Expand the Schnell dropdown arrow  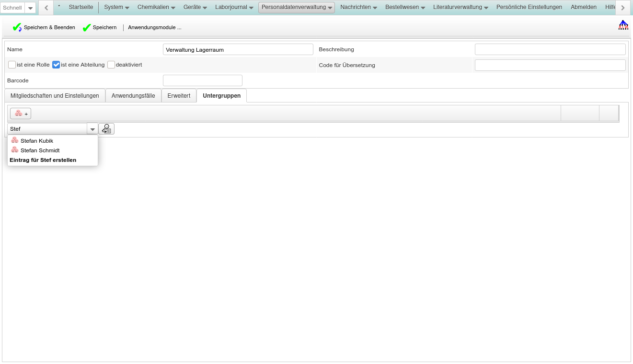click(30, 8)
